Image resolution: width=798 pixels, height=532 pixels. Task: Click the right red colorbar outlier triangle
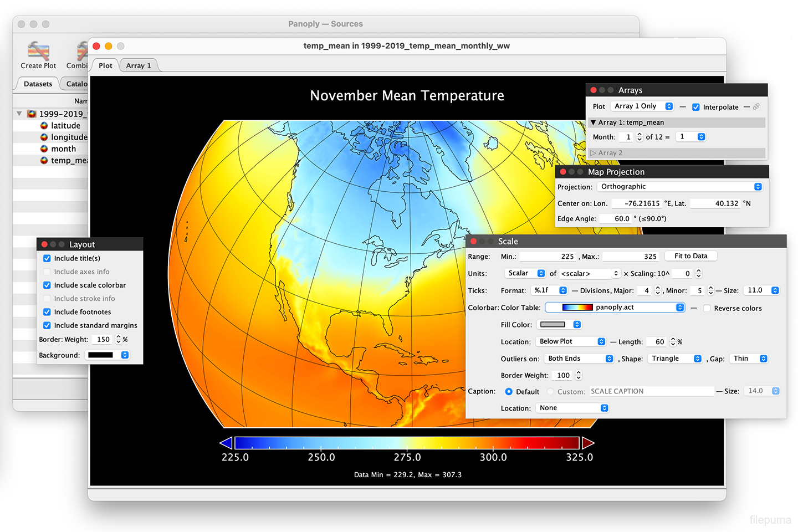point(588,443)
